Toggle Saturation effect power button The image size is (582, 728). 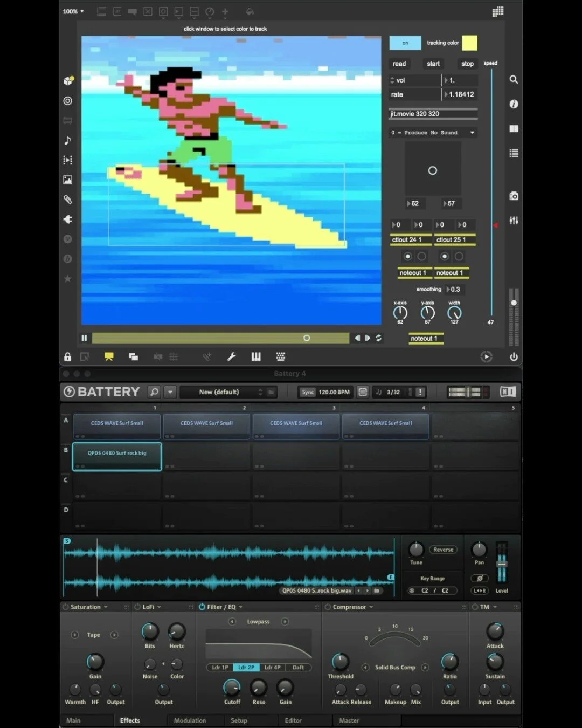[65, 607]
